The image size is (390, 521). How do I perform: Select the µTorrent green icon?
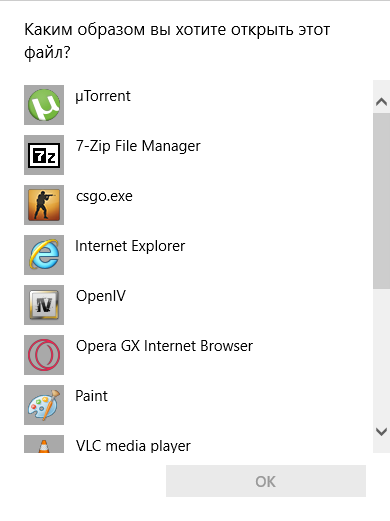(x=44, y=105)
